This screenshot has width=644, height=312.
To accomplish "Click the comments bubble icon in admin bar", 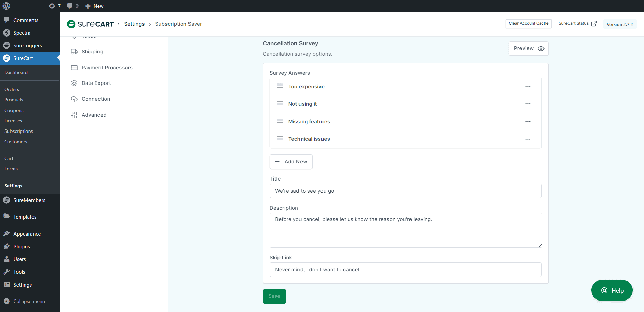I will pyautogui.click(x=70, y=6).
